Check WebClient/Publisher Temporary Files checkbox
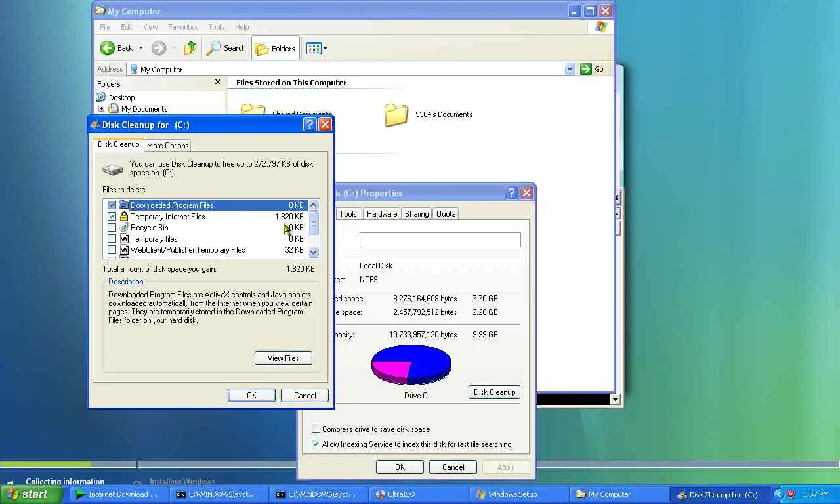Viewport: 840px width, 504px height. (112, 250)
